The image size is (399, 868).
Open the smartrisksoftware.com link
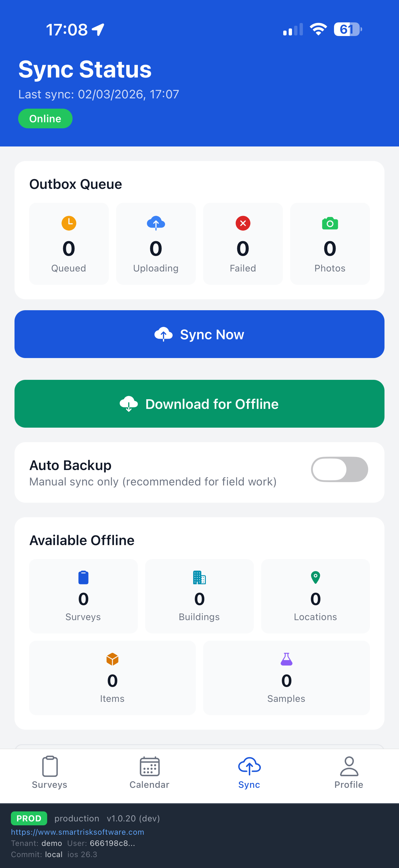click(77, 832)
